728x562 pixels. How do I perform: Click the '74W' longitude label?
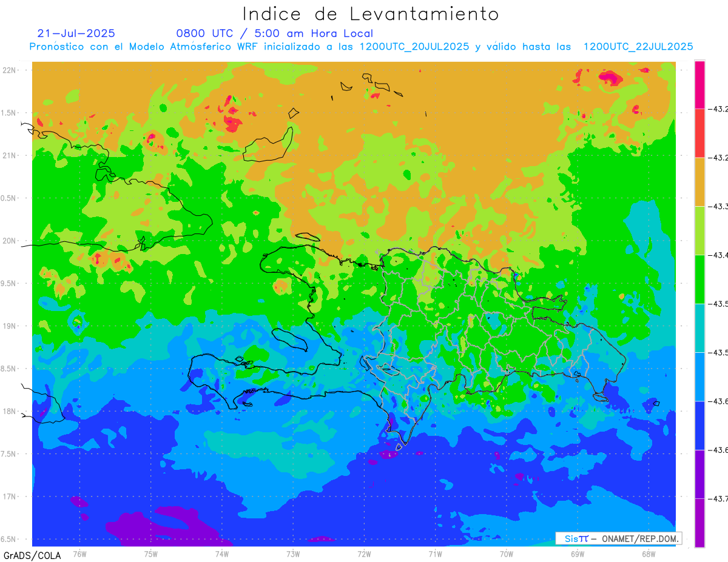point(222,554)
